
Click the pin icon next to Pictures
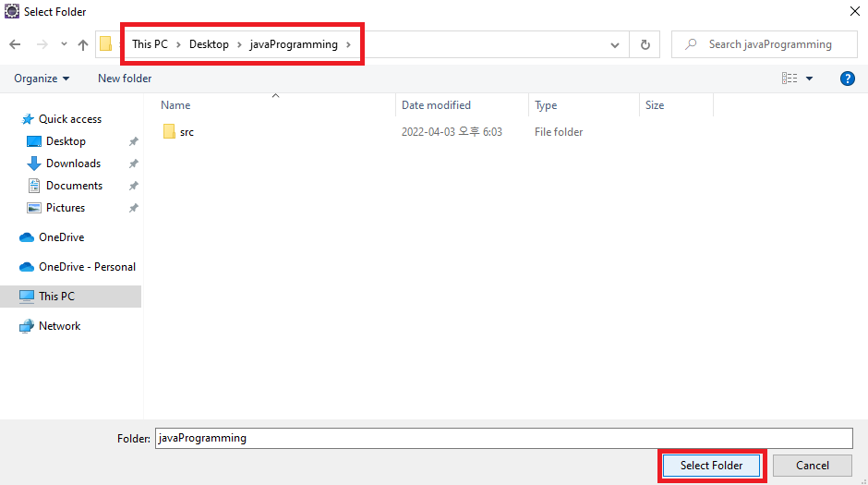coord(133,208)
